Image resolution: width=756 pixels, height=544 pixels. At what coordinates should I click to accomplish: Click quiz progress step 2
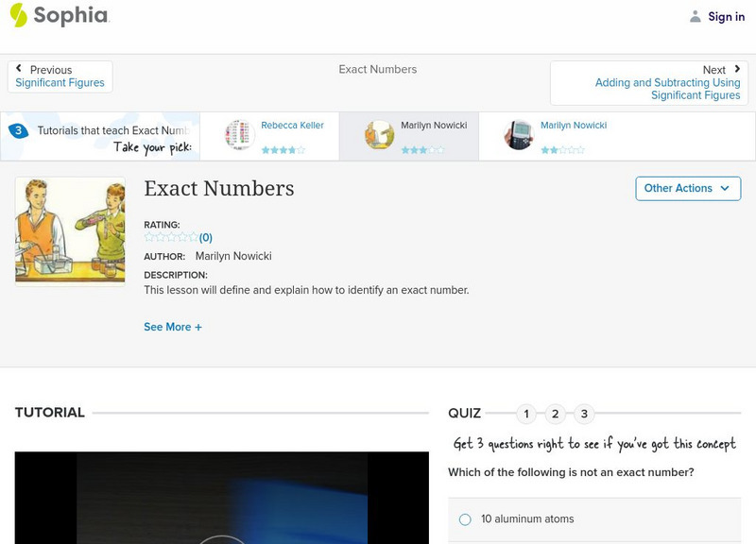click(557, 413)
